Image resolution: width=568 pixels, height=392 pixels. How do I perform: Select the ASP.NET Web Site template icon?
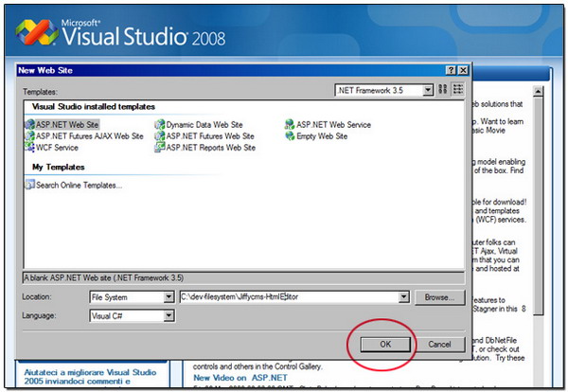(29, 125)
